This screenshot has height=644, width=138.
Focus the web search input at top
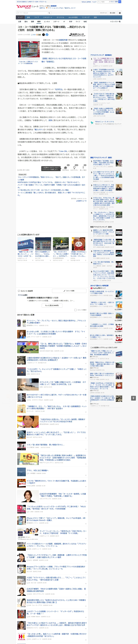click(x=103, y=2)
